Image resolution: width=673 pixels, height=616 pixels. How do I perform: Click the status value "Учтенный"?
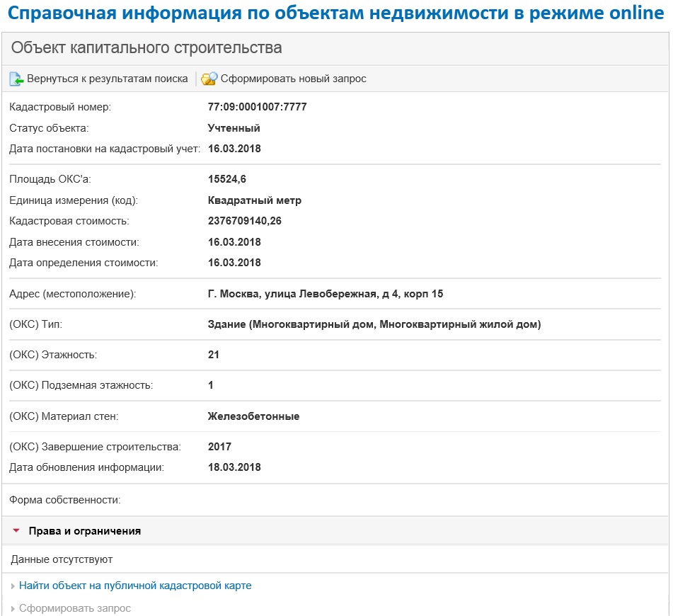click(234, 128)
